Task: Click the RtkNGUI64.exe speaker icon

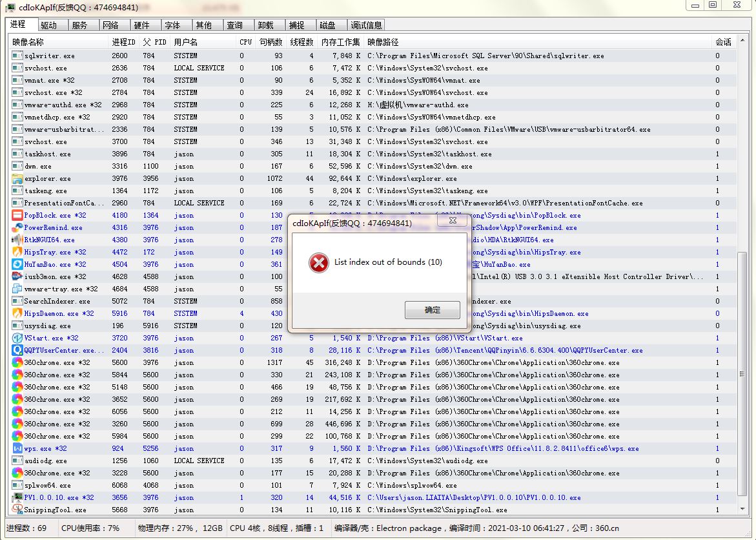Action: tap(17, 240)
